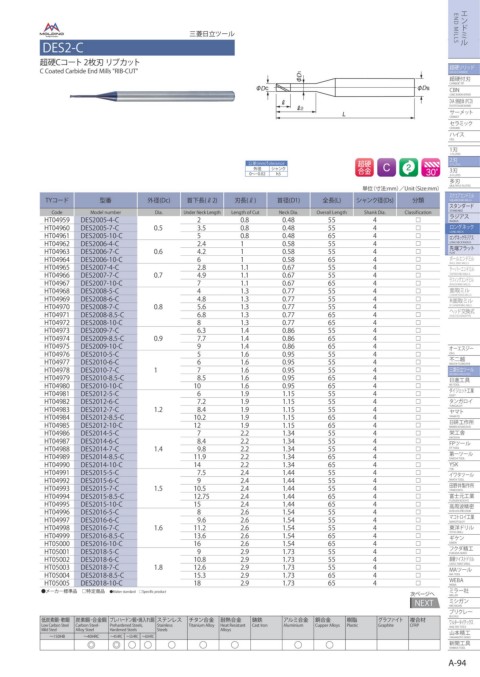The height and width of the screenshot is (677, 480).
Task: Click the 炭素鋼·合金鋼 suitability circle
Action: (91, 645)
